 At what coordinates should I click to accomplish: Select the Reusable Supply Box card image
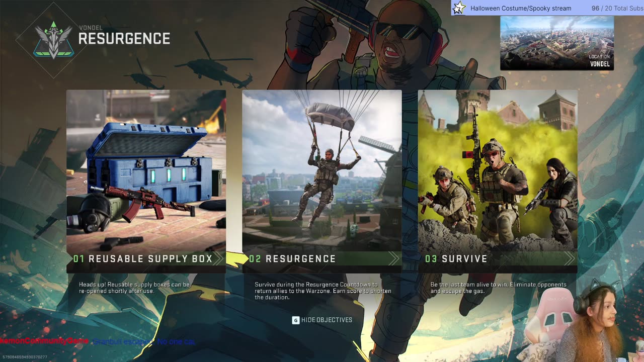(x=146, y=171)
